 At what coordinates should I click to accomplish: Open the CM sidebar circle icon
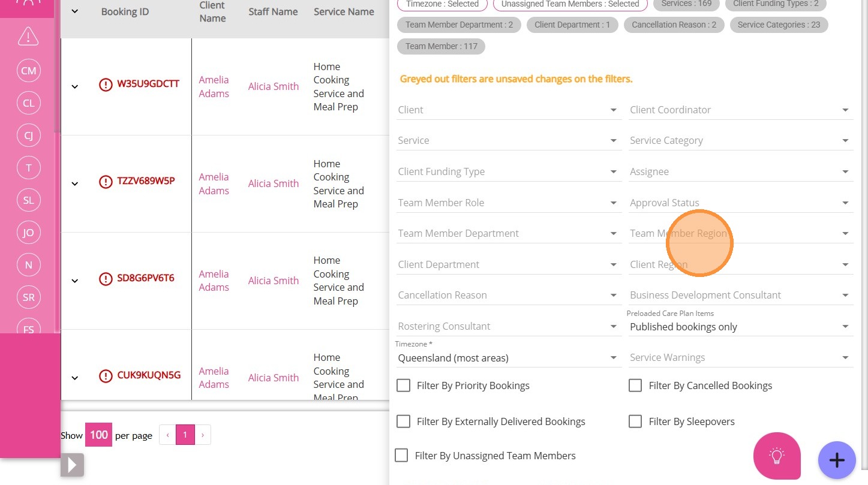[28, 71]
